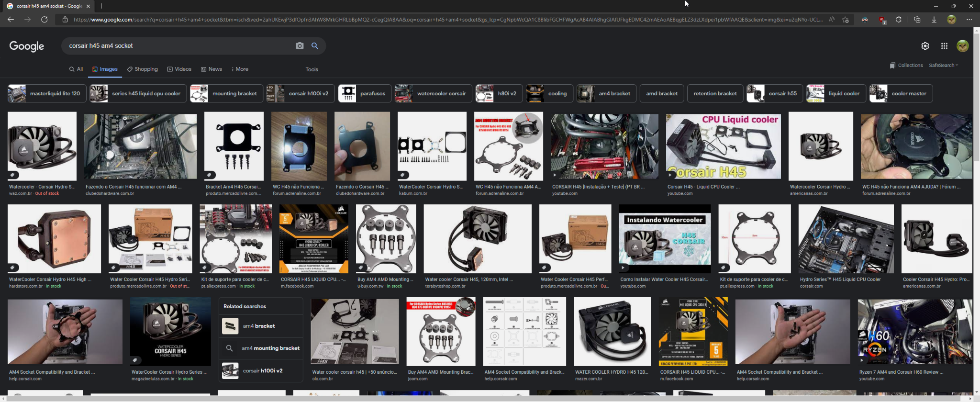Open the Google account avatar
This screenshot has height=402, width=980.
click(x=962, y=46)
